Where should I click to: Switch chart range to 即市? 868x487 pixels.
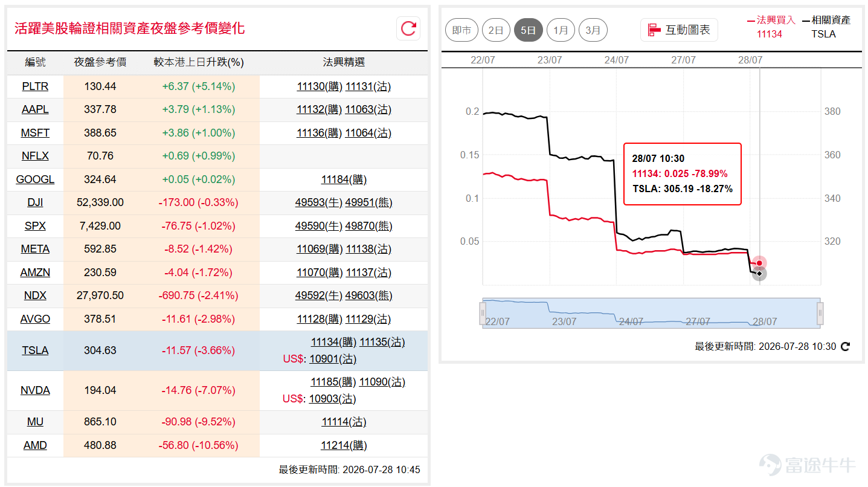click(462, 30)
